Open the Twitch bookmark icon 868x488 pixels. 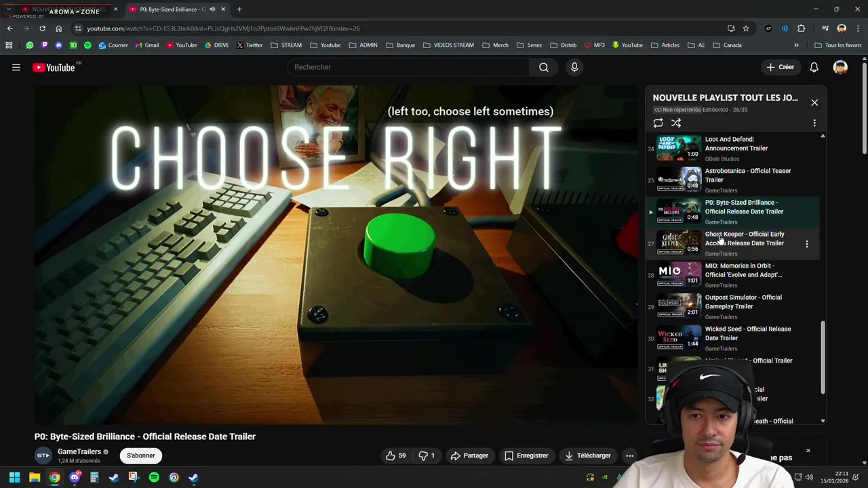click(44, 45)
